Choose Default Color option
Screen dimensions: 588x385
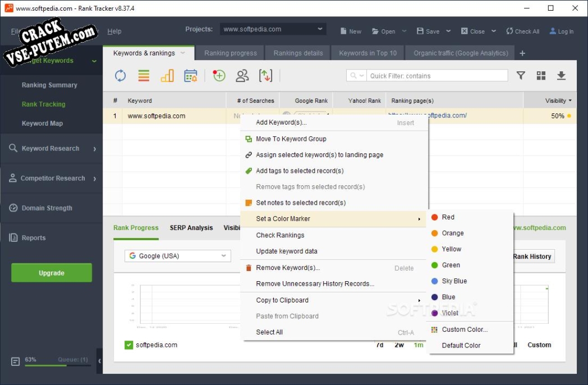pyautogui.click(x=471, y=345)
